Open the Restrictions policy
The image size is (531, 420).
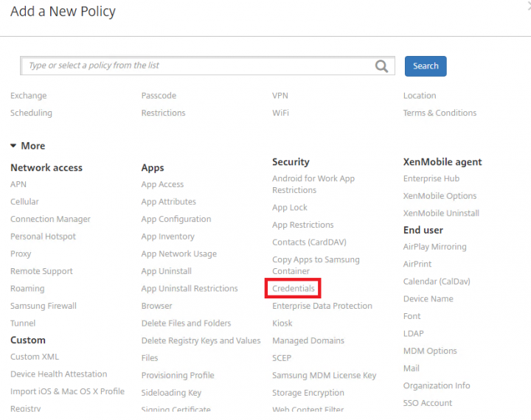[163, 113]
